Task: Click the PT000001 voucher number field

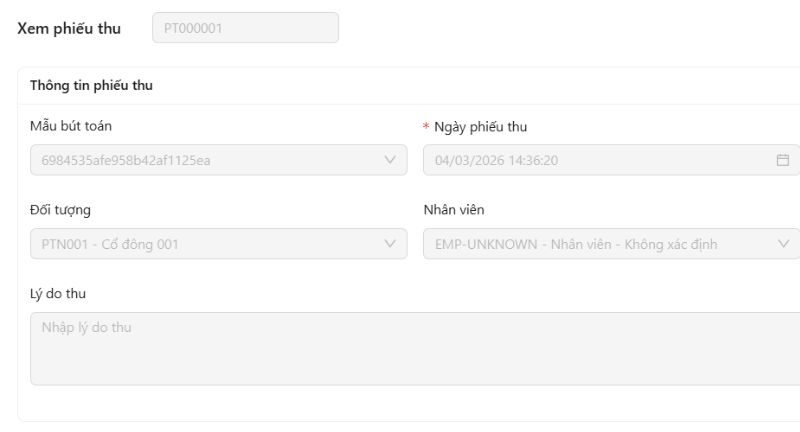Action: point(245,28)
